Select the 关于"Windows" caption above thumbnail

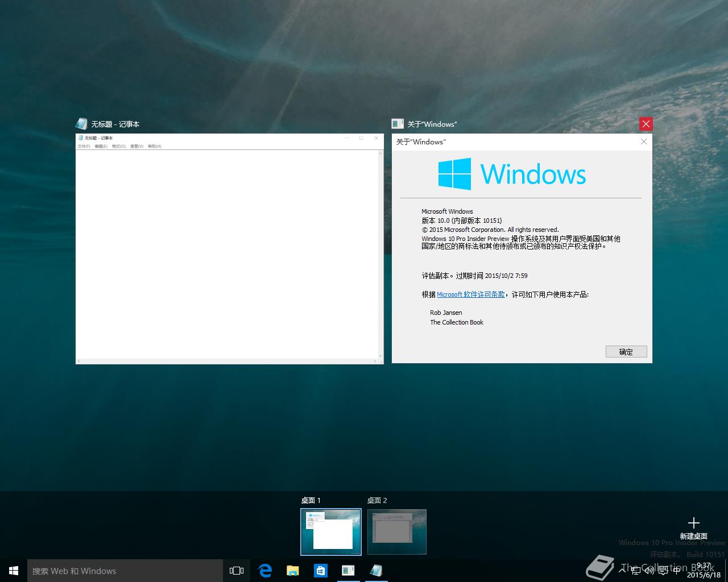pos(432,124)
